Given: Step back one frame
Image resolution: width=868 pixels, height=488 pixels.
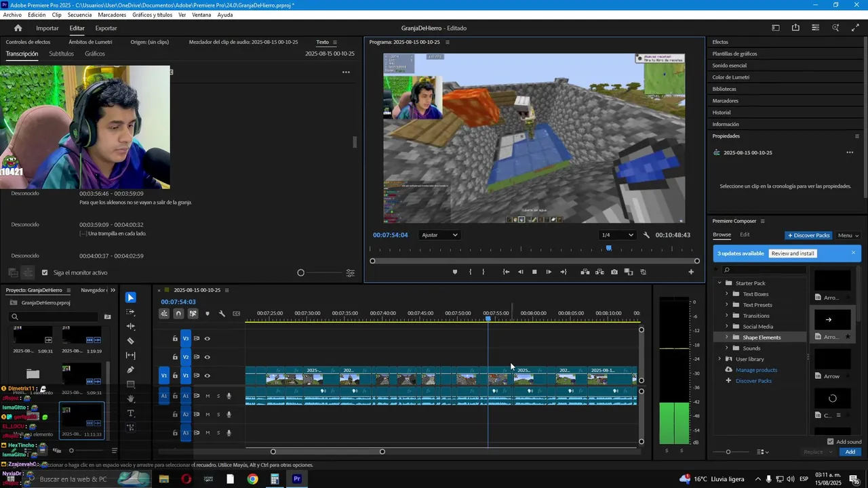Looking at the screenshot, I should click(x=520, y=272).
